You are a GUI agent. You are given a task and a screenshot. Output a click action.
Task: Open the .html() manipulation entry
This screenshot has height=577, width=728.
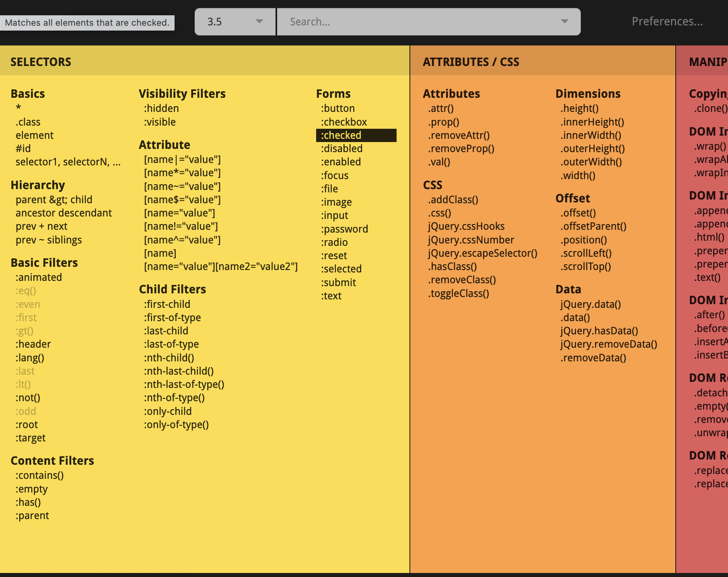click(x=709, y=237)
